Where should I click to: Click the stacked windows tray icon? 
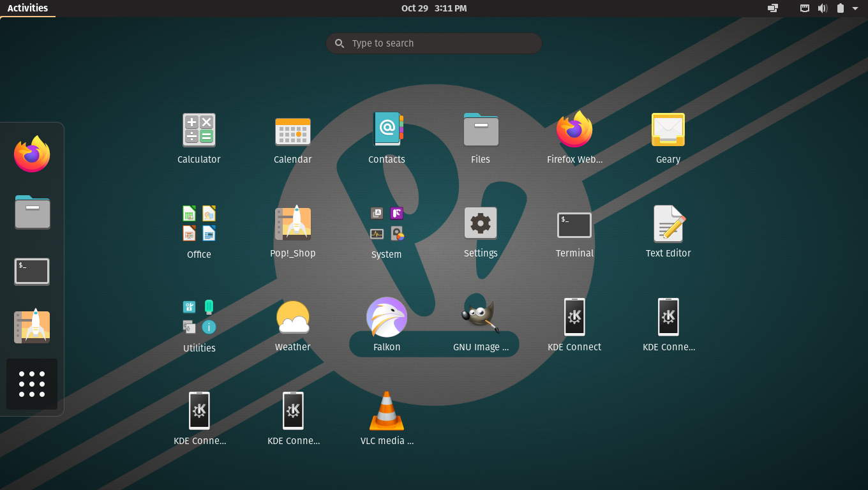tap(773, 8)
